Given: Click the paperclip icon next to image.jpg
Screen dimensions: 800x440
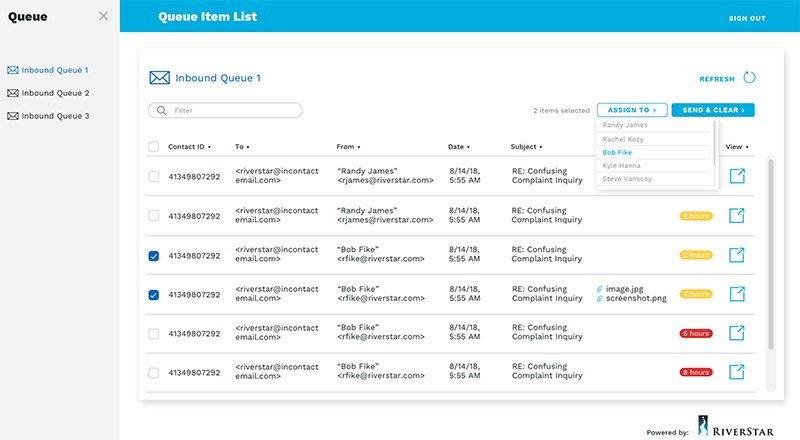Looking at the screenshot, I should tap(599, 289).
